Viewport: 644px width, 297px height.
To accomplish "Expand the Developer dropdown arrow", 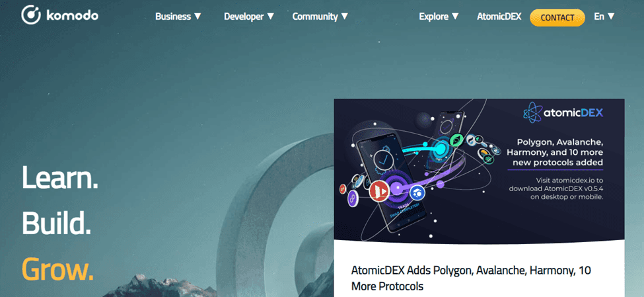I will [270, 17].
